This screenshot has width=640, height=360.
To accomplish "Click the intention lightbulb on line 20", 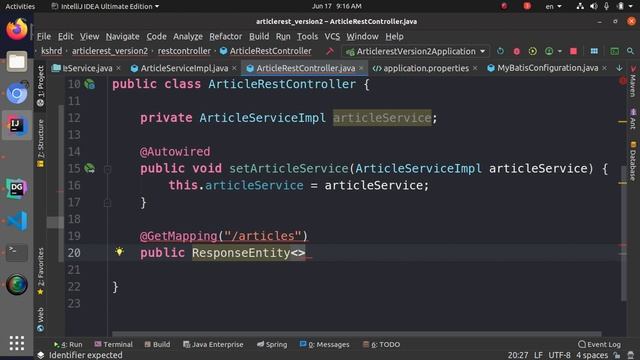I will tap(119, 252).
